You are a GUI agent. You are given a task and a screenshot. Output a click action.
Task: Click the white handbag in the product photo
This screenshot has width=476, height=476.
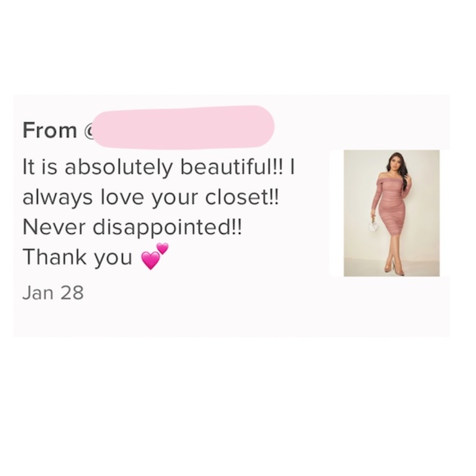tap(373, 225)
